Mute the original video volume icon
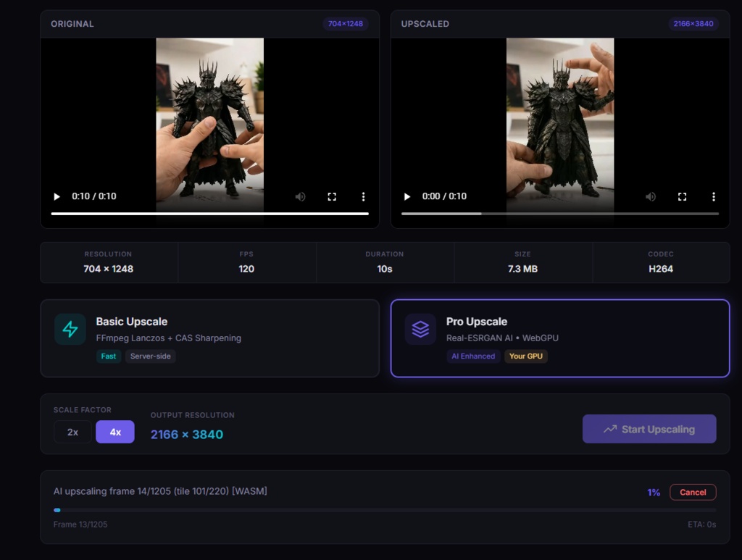The height and width of the screenshot is (560, 742). tap(301, 196)
